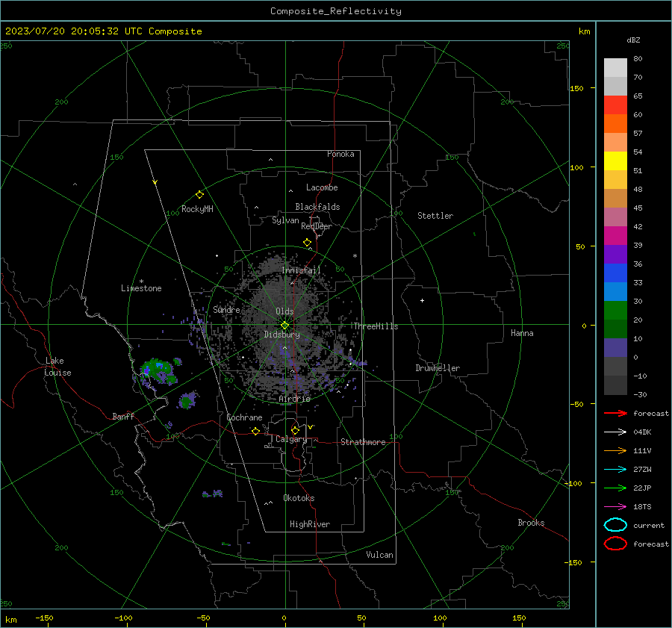Click the HighRiver label

pos(310,524)
